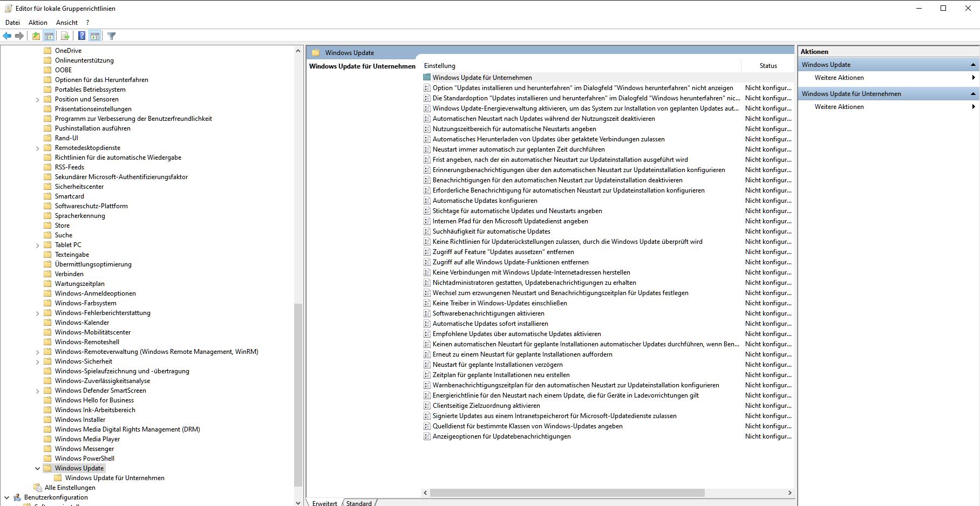
Task: Select Keine Treiber in Windows-Updates einschließen
Action: click(x=500, y=303)
